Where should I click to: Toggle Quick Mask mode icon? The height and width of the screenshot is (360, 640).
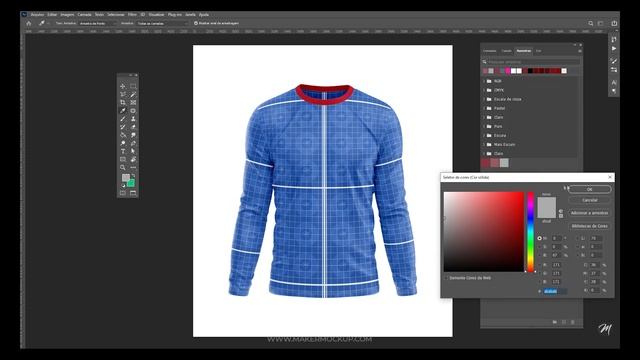(x=123, y=193)
